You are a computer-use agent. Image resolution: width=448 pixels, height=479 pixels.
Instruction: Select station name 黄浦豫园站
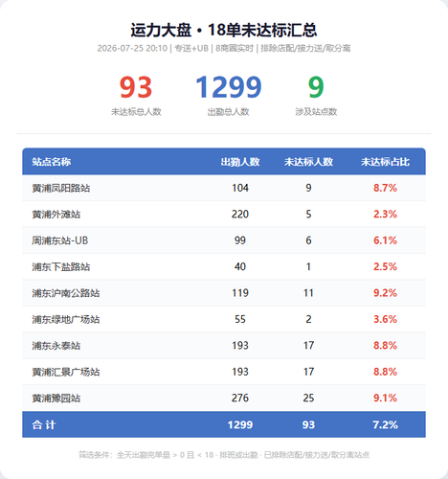pos(56,399)
